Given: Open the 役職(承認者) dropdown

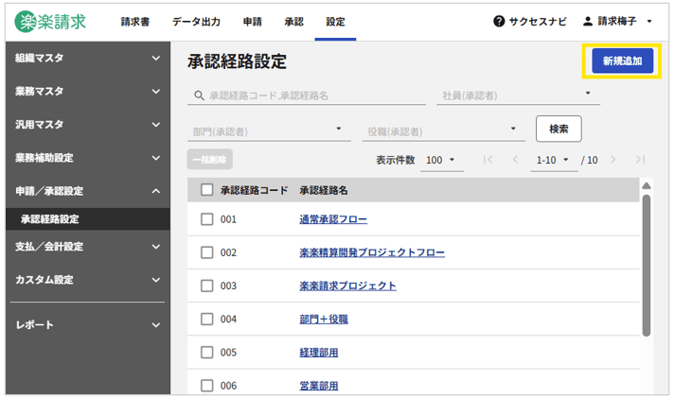Looking at the screenshot, I should click(443, 131).
